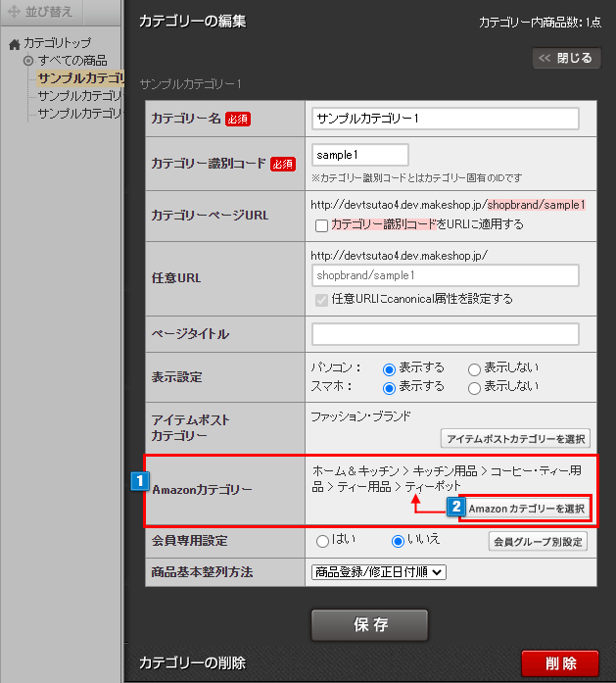
Task: Click the カテゴリー識別コード input field
Action: 359,155
